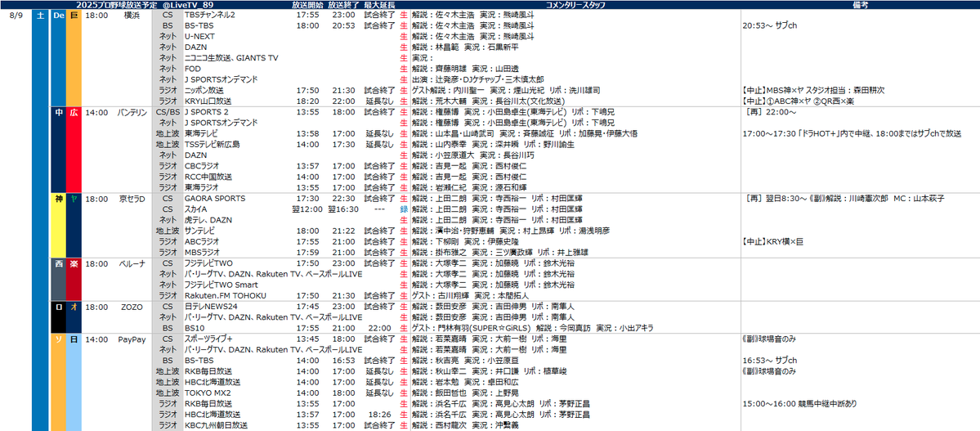
Task: Select the FOD channel cell
Action: pos(192,68)
